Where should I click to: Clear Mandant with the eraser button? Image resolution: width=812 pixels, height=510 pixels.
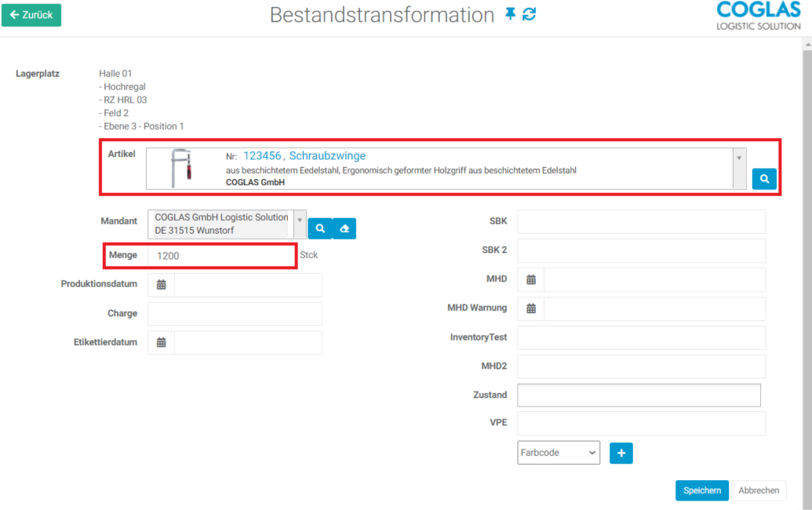(344, 228)
